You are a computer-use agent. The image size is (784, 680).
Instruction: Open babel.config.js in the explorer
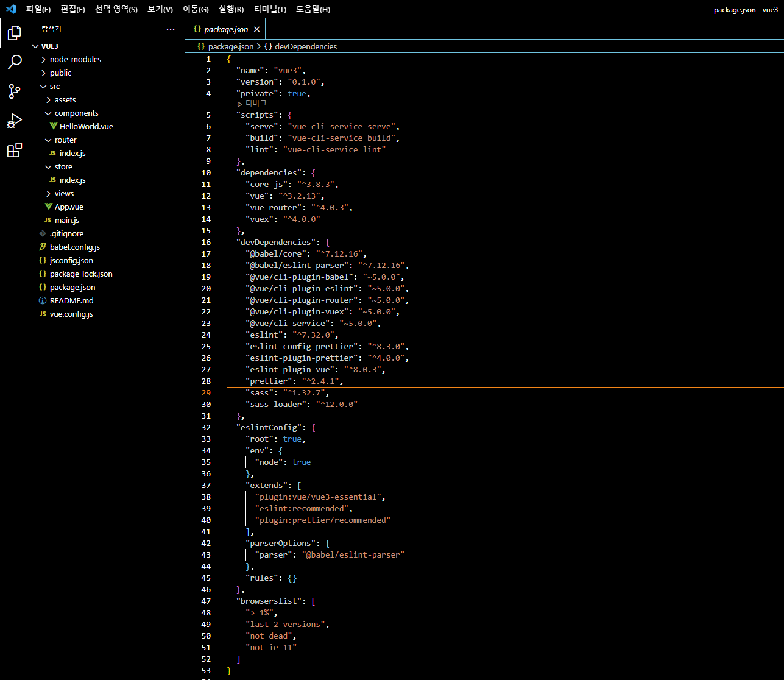pyautogui.click(x=75, y=247)
